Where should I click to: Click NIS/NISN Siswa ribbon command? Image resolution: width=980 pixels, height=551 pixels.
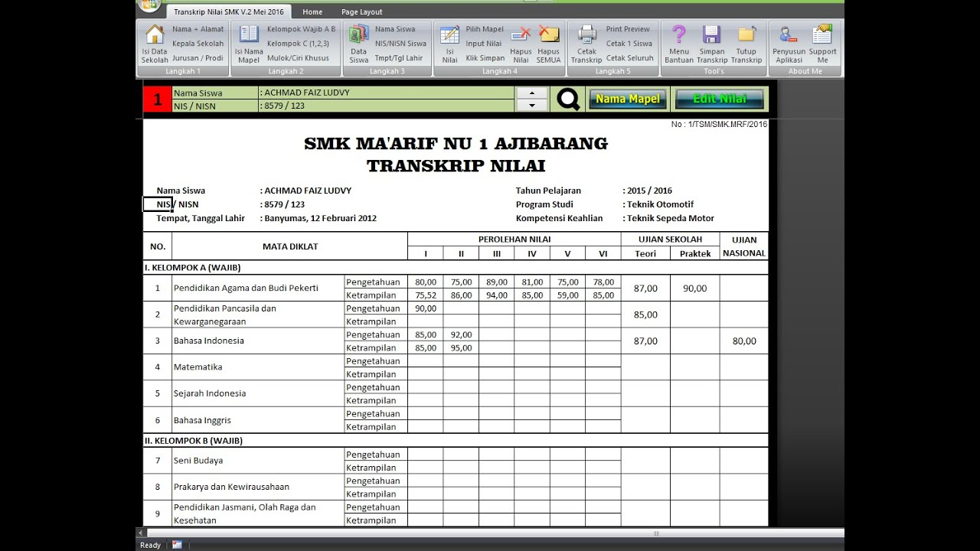tap(400, 44)
